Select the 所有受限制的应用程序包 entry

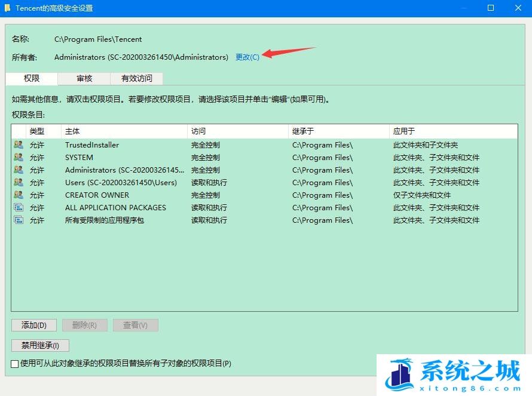pos(265,220)
